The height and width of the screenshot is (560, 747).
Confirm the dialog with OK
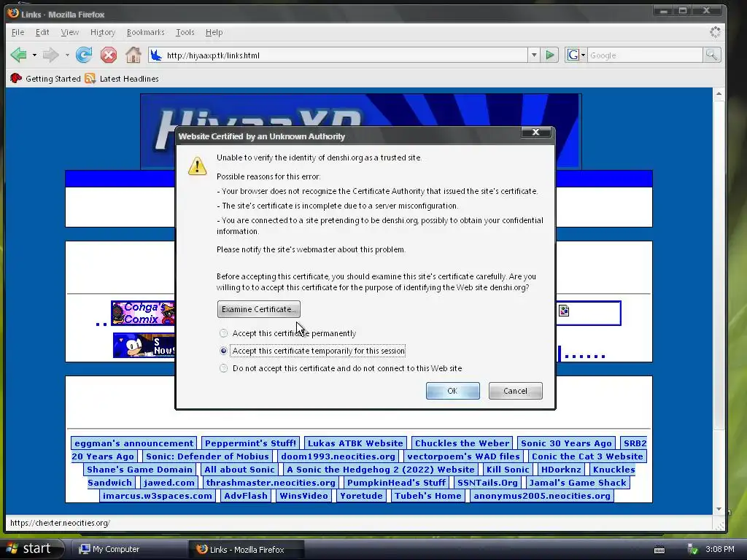452,391
